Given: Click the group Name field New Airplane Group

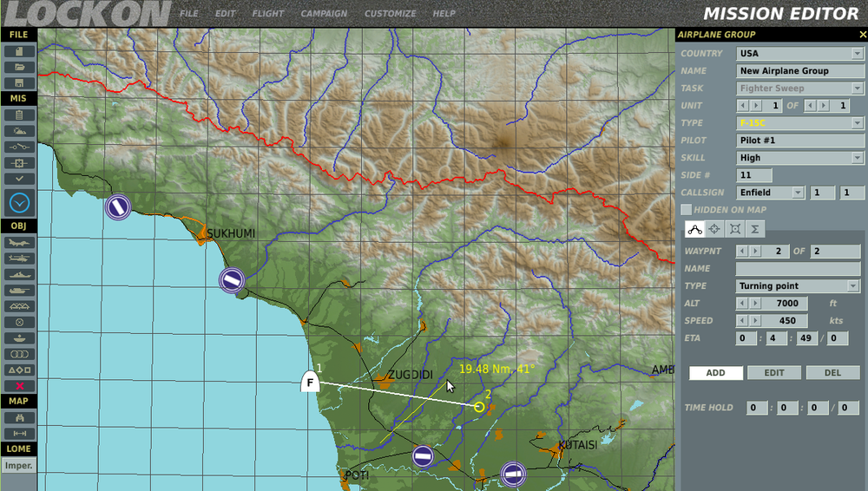Looking at the screenshot, I should pyautogui.click(x=800, y=71).
